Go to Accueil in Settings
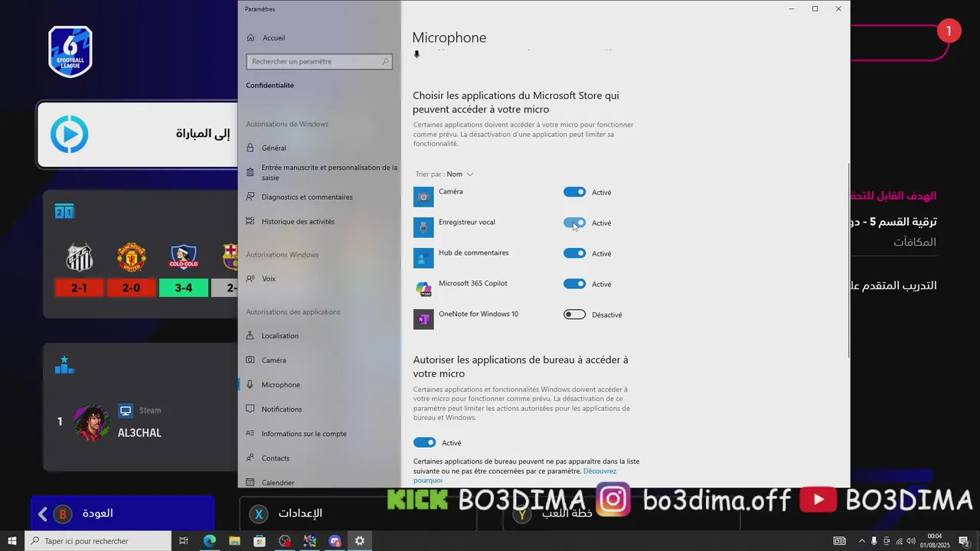 click(319, 37)
